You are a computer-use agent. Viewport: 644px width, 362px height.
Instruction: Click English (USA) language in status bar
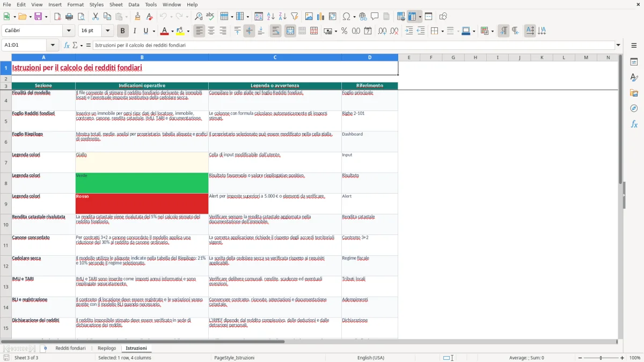point(371,358)
